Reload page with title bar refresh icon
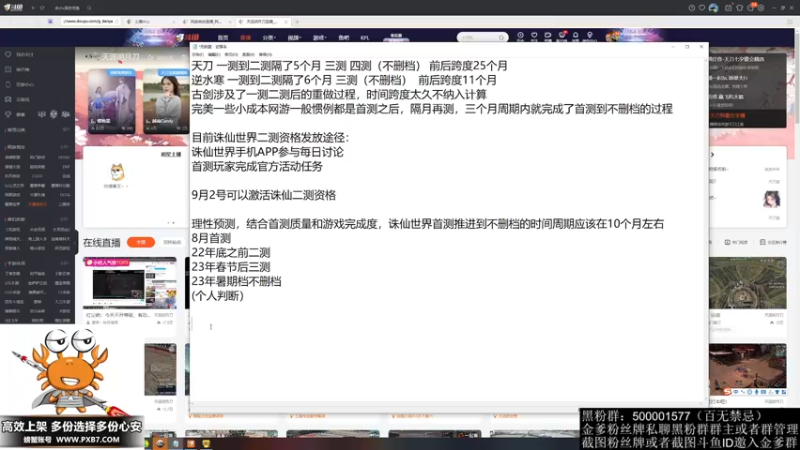The height and width of the screenshot is (450, 800). [42, 8]
